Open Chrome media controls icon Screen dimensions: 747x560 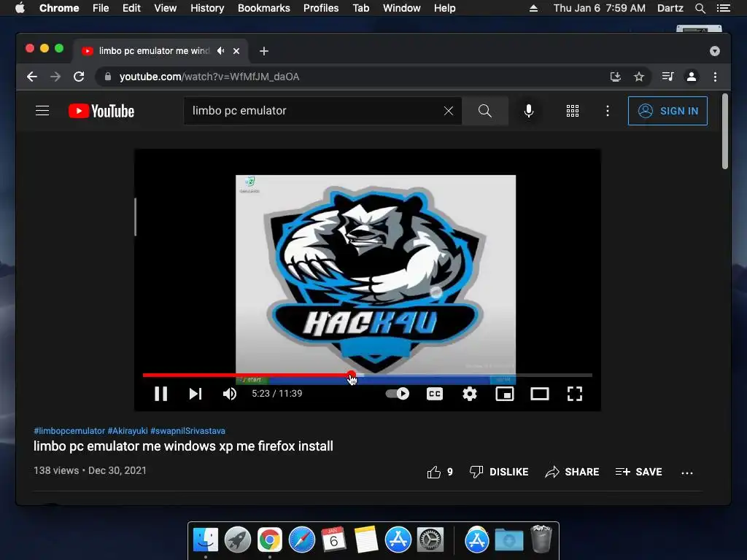(x=667, y=77)
